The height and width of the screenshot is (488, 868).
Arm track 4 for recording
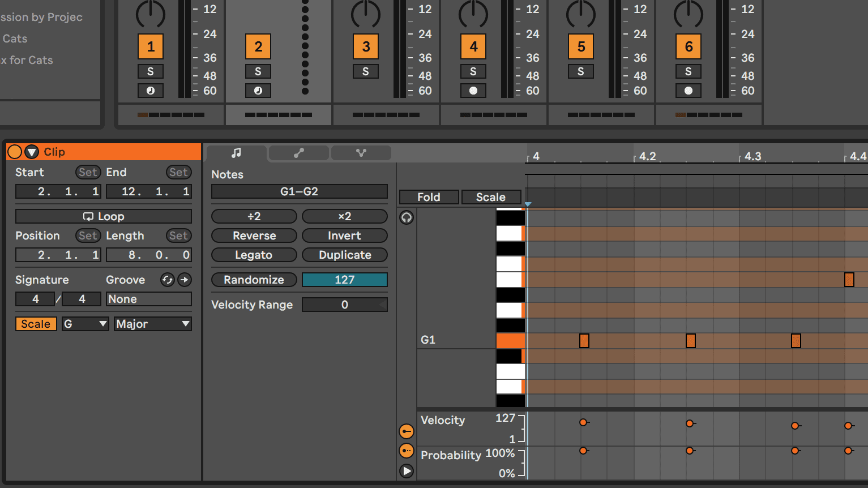point(473,91)
